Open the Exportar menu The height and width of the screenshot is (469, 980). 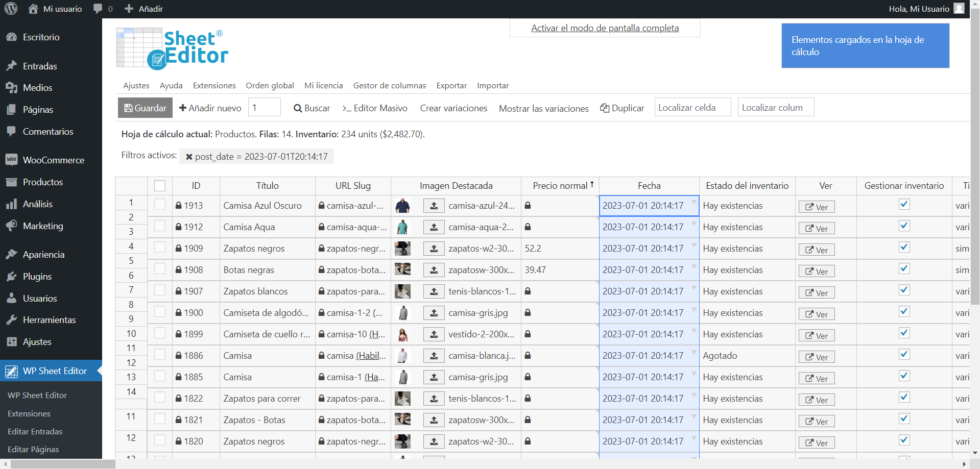coord(451,86)
